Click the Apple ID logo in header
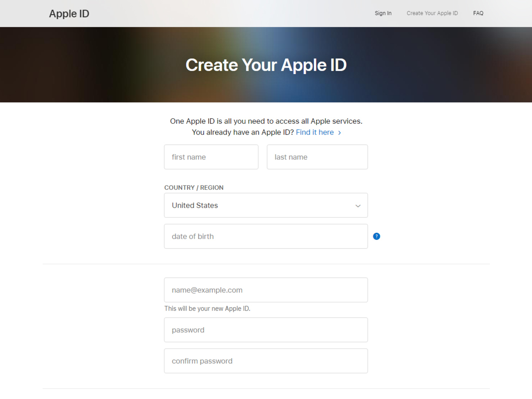This screenshot has height=399, width=532. click(x=69, y=13)
